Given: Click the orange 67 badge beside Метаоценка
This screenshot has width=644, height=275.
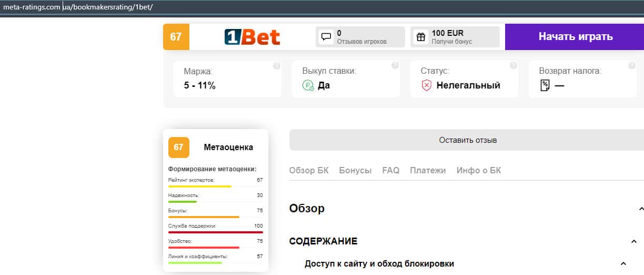Looking at the screenshot, I should [x=178, y=148].
